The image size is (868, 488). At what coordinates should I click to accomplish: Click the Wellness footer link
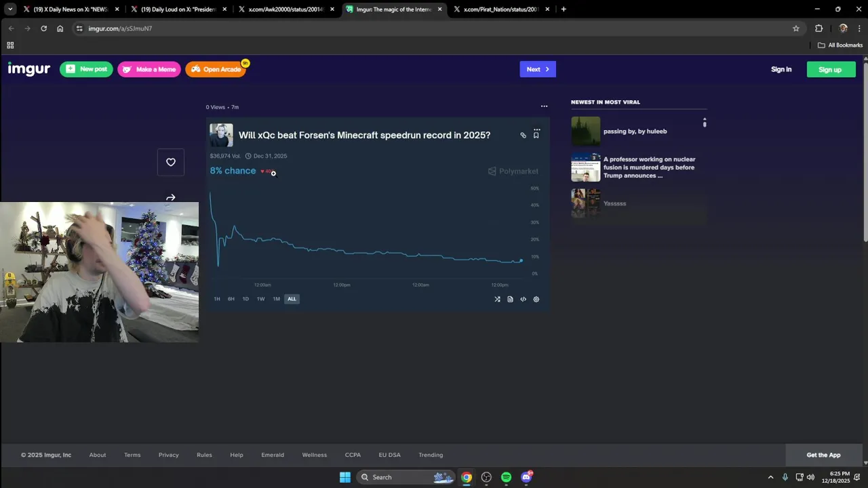pyautogui.click(x=315, y=455)
